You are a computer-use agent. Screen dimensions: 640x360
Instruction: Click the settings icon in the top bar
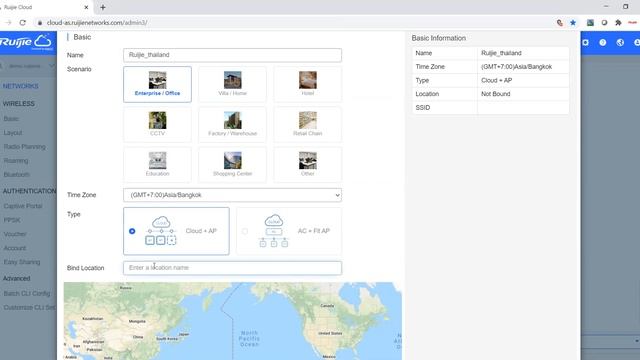[585, 42]
